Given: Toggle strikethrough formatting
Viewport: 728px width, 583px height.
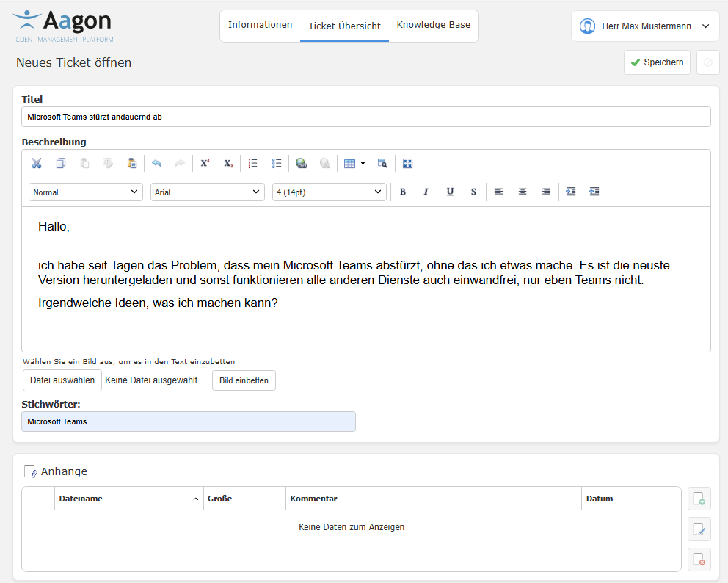Looking at the screenshot, I should click(x=473, y=192).
